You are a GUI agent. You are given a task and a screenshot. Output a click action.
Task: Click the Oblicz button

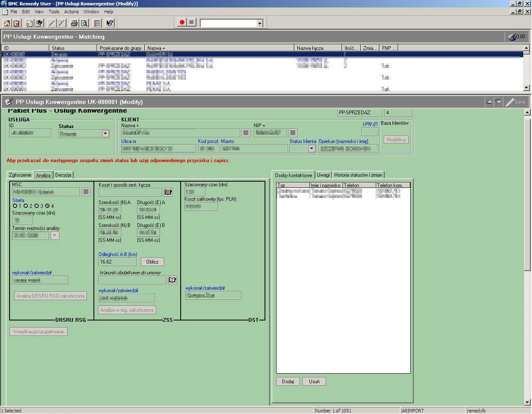(x=152, y=262)
